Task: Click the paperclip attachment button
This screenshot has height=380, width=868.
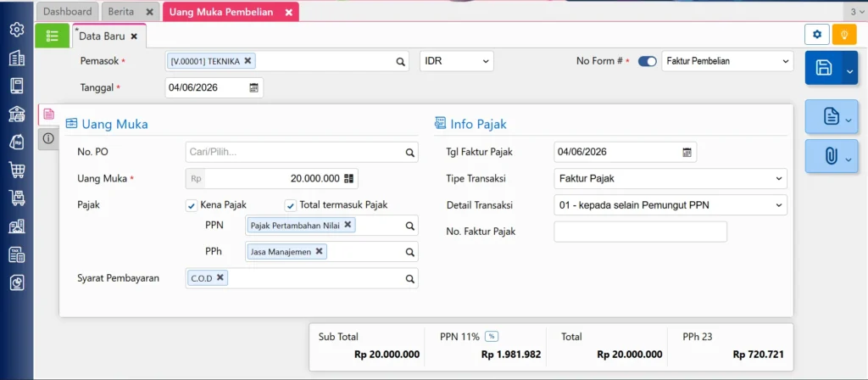Action: click(x=832, y=156)
